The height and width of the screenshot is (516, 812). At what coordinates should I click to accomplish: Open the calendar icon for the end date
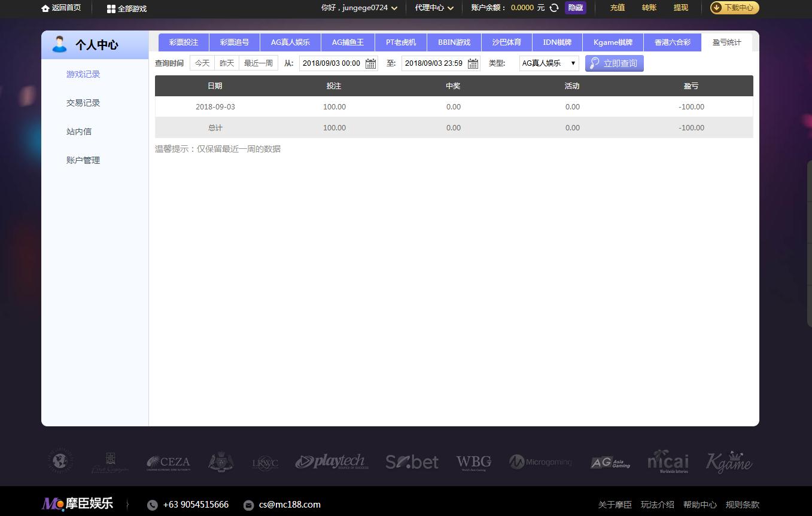(473, 63)
